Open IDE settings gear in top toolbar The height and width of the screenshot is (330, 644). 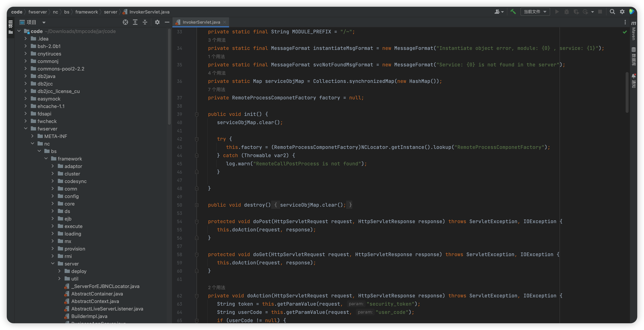point(622,12)
